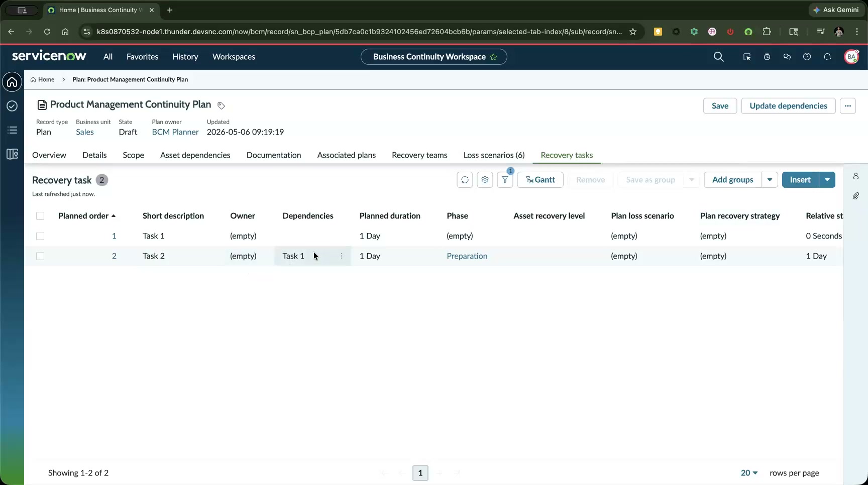Screen dimensions: 868x485
Task: Open the Sales business unit link
Action: [85, 132]
